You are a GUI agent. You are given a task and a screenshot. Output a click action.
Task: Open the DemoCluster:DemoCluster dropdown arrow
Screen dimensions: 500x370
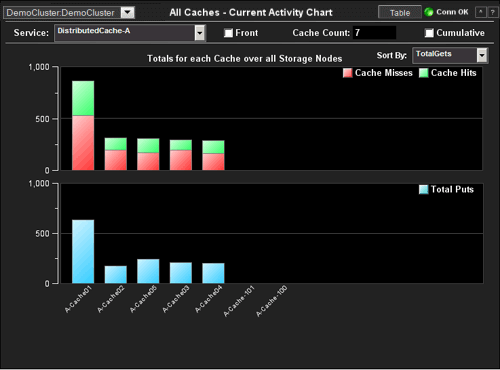(x=128, y=13)
